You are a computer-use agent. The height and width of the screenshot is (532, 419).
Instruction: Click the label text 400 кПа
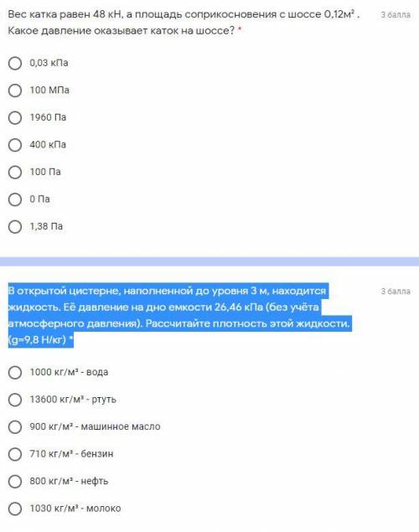[48, 145]
